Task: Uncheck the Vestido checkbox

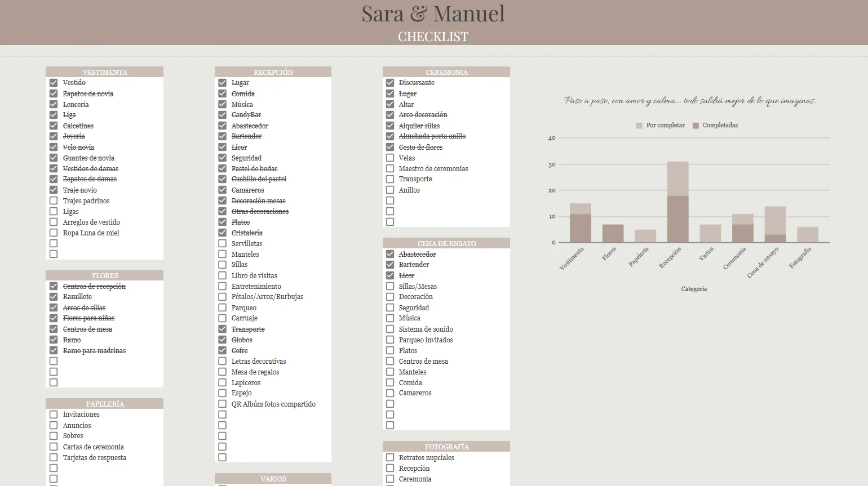Action: 54,83
